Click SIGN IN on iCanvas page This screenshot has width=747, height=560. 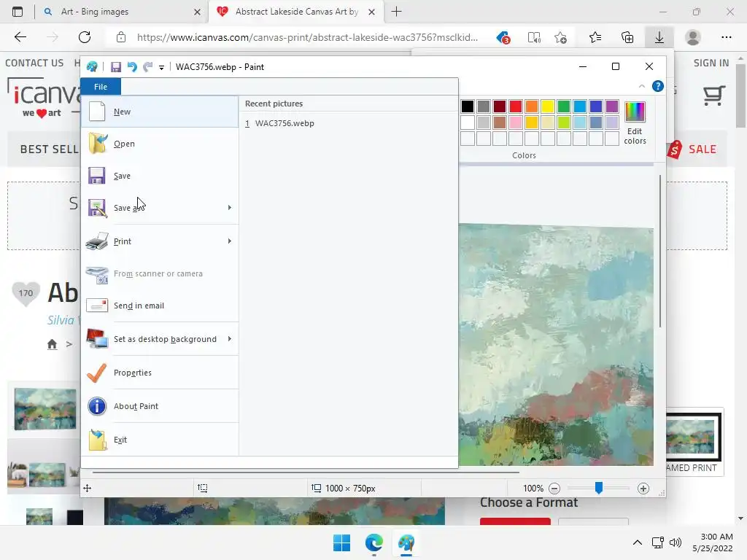click(711, 63)
